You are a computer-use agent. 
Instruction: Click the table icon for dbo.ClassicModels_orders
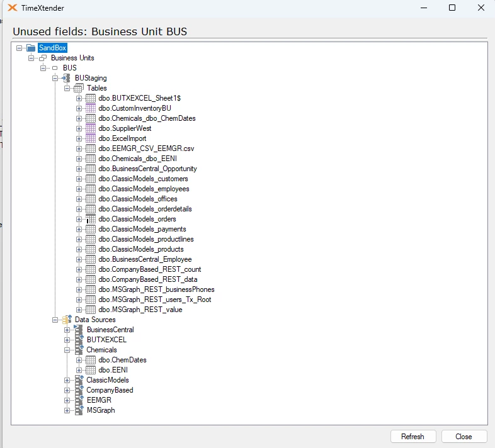[91, 219]
